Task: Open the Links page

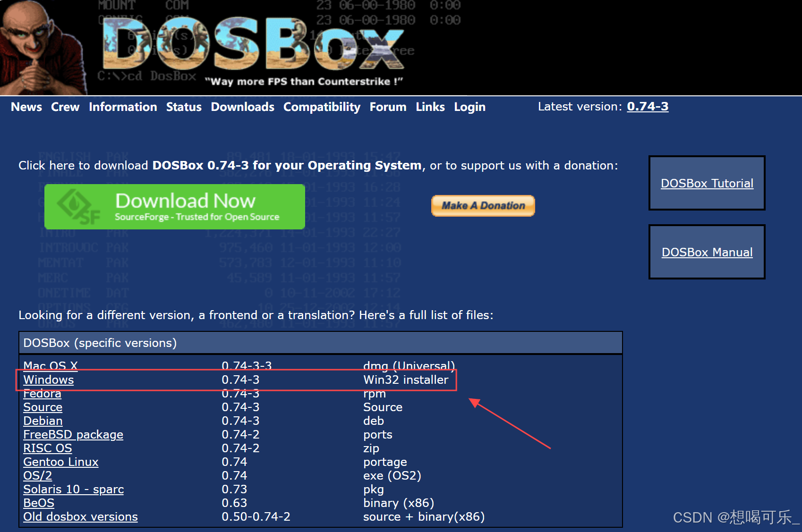Action: tap(430, 107)
